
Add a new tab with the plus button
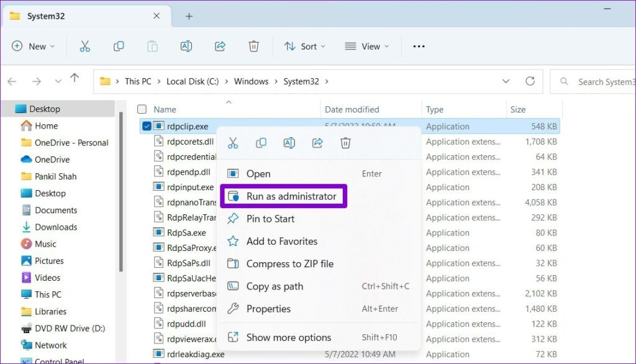[x=189, y=16]
